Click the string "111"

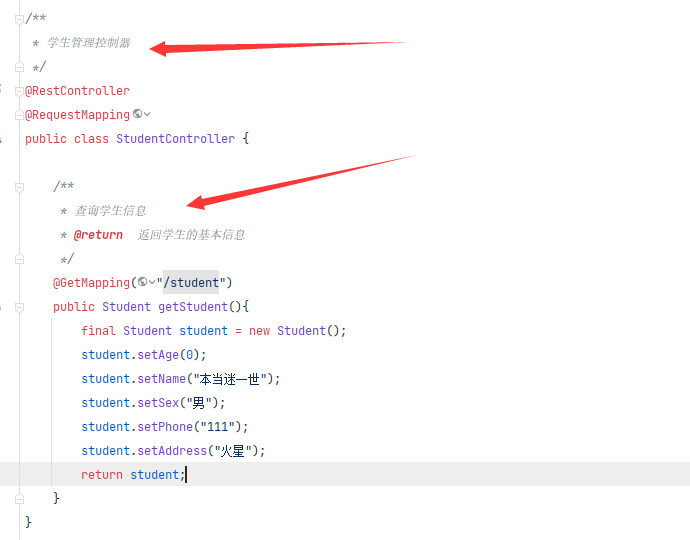point(218,426)
